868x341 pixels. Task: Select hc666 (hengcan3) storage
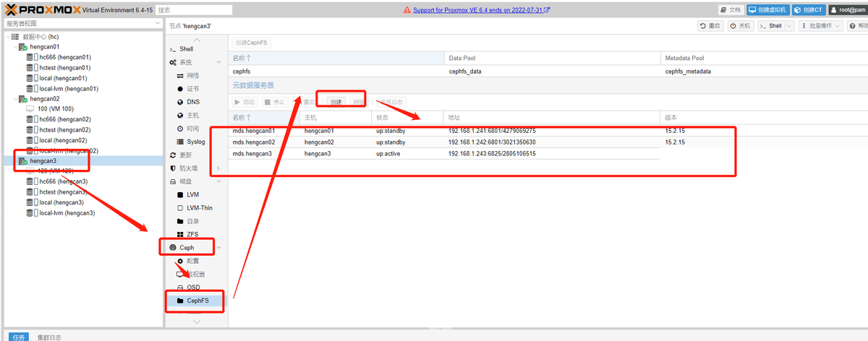(x=63, y=181)
